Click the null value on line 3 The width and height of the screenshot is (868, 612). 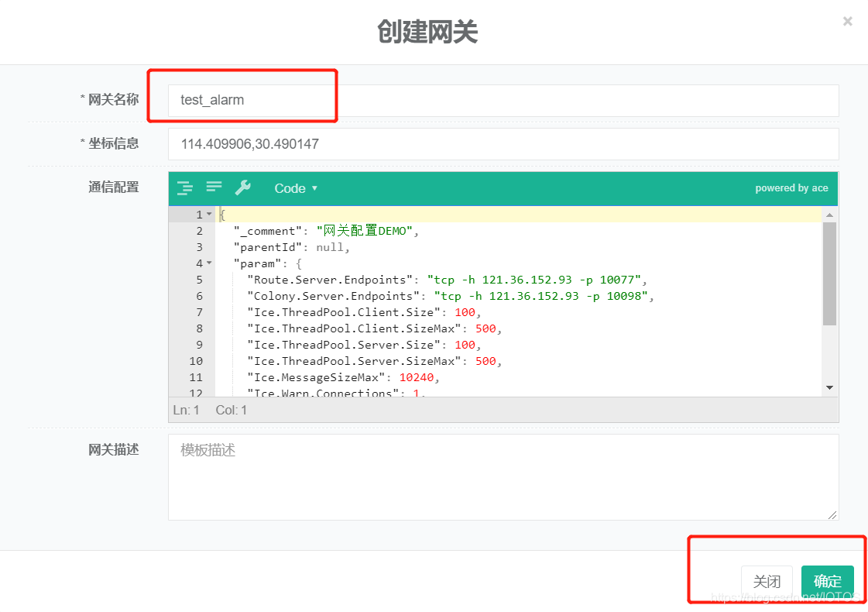[330, 247]
